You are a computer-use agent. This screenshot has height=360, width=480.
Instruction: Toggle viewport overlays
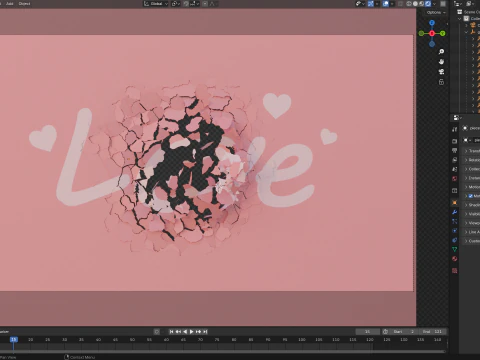tap(386, 4)
